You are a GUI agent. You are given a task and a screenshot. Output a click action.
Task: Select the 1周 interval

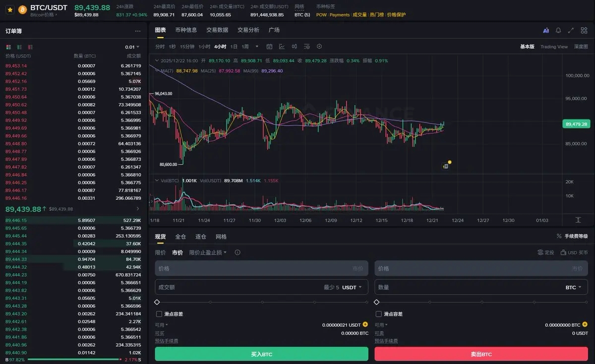pyautogui.click(x=245, y=47)
